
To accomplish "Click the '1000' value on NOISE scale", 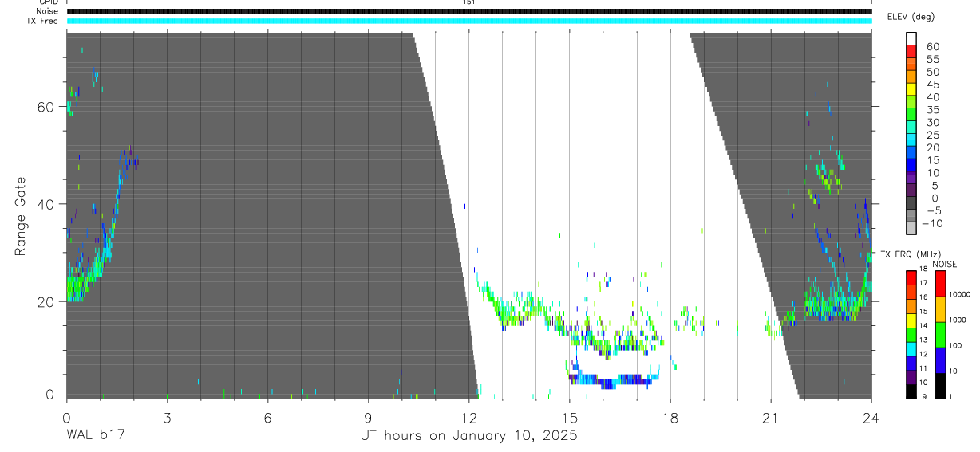I will click(958, 320).
